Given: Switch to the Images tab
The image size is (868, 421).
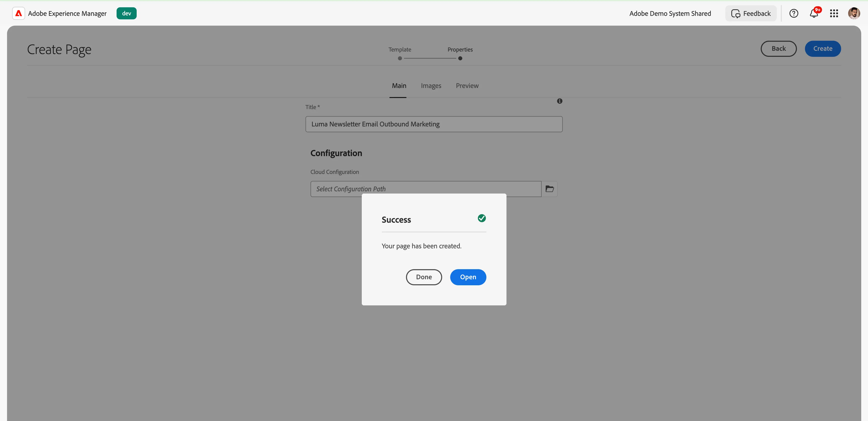Looking at the screenshot, I should click(x=431, y=86).
